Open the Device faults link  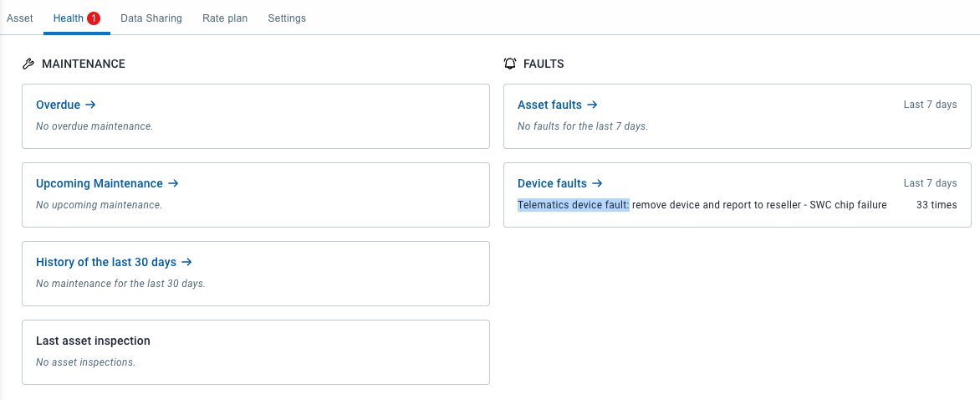(552, 183)
